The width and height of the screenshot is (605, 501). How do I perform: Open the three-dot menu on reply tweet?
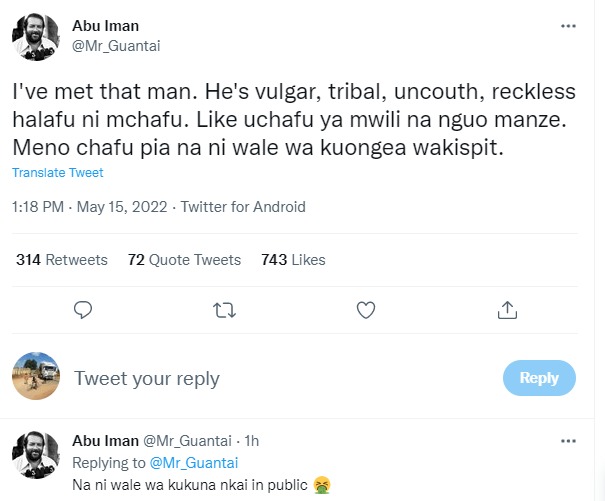click(569, 440)
